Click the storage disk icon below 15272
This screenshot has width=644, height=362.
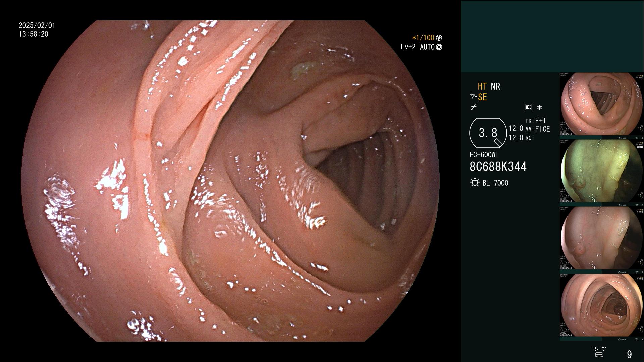599,355
